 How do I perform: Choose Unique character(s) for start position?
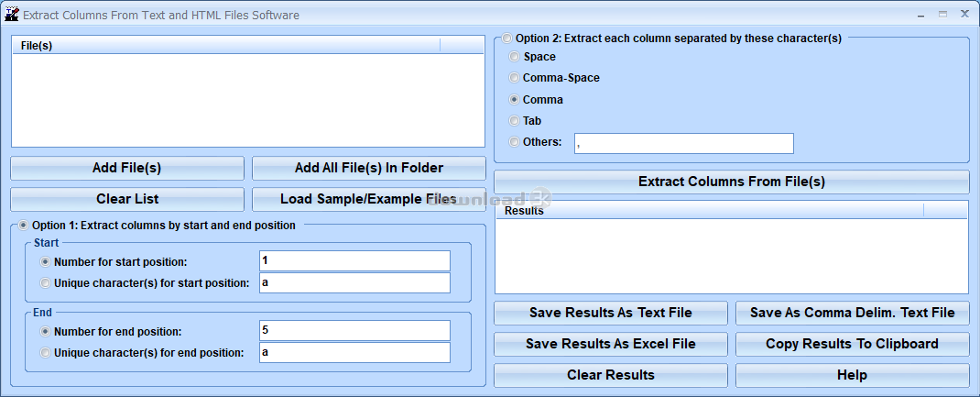(x=46, y=283)
